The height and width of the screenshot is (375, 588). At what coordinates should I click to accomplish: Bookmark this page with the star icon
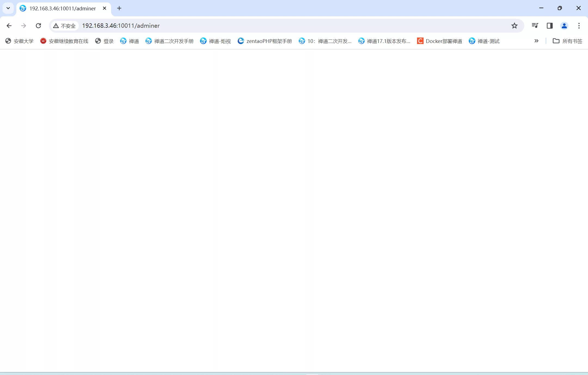[x=514, y=26]
